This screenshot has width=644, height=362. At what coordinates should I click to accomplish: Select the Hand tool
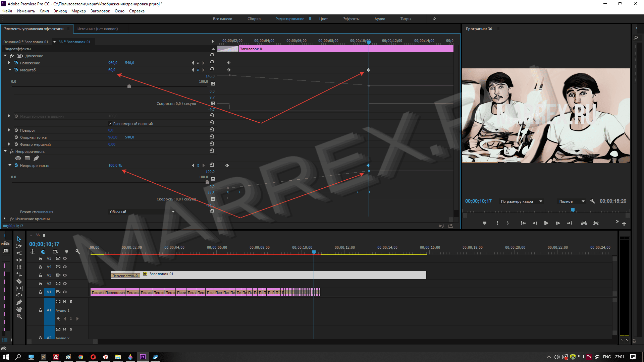click(19, 309)
